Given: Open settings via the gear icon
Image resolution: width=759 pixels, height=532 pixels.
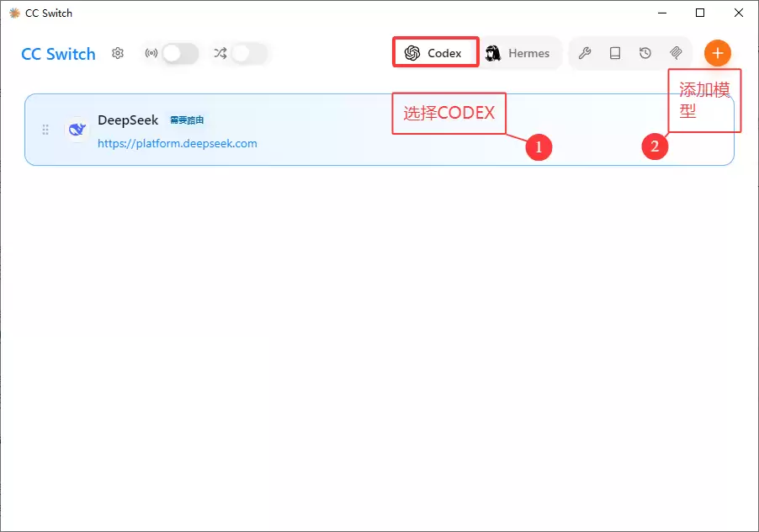Looking at the screenshot, I should tap(118, 53).
